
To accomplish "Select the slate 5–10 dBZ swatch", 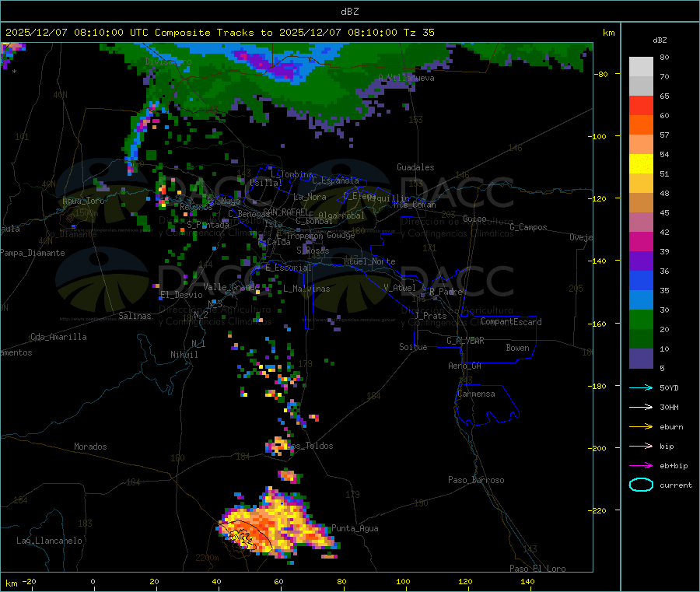I will [641, 359].
